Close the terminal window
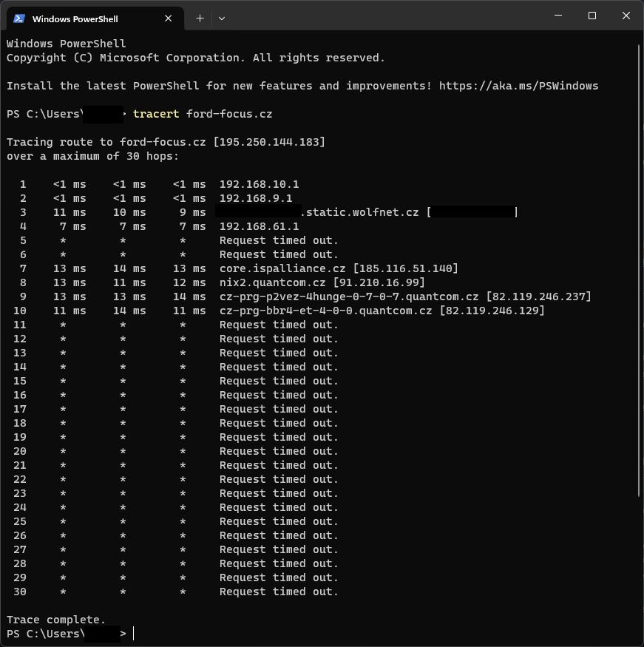 (626, 16)
